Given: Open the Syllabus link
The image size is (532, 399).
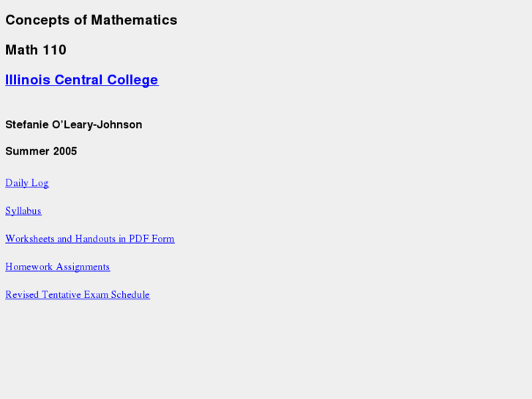Looking at the screenshot, I should pos(23,211).
